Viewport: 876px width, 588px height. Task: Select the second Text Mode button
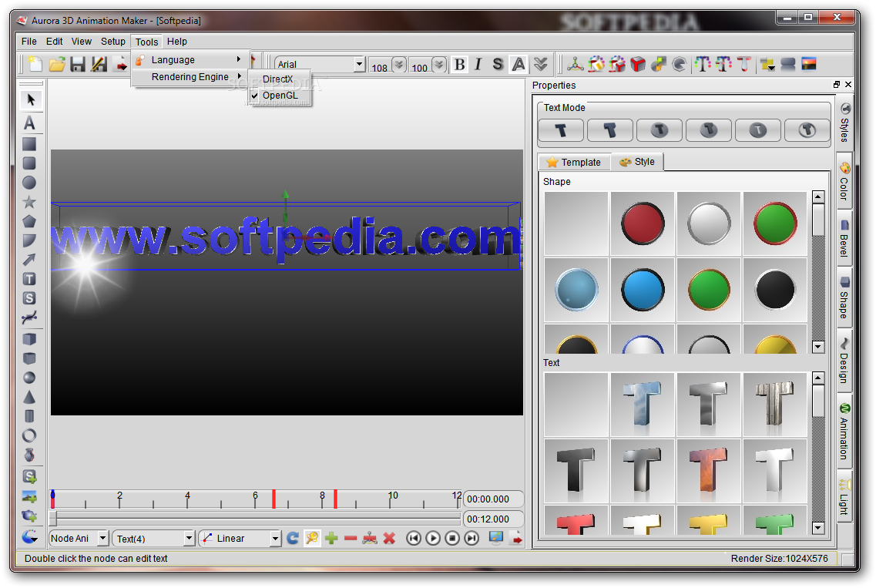click(610, 130)
